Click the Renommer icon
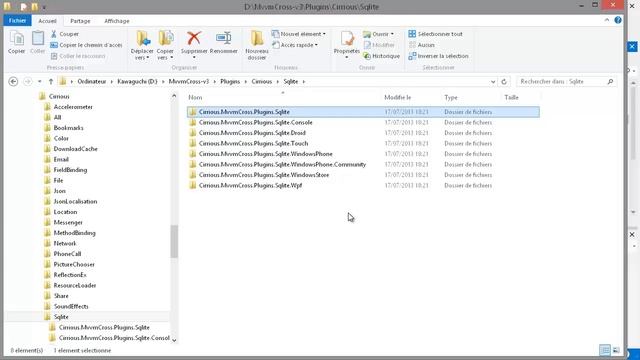640x360 pixels. coord(224,38)
